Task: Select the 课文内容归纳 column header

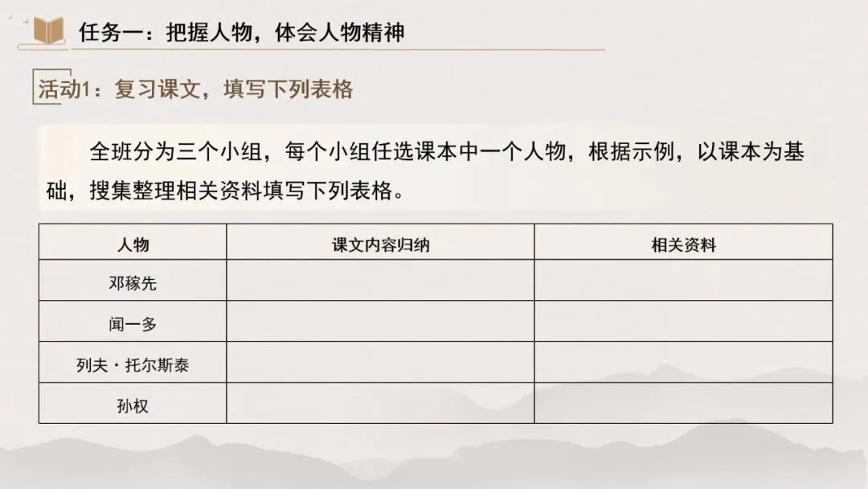Action: [x=380, y=244]
